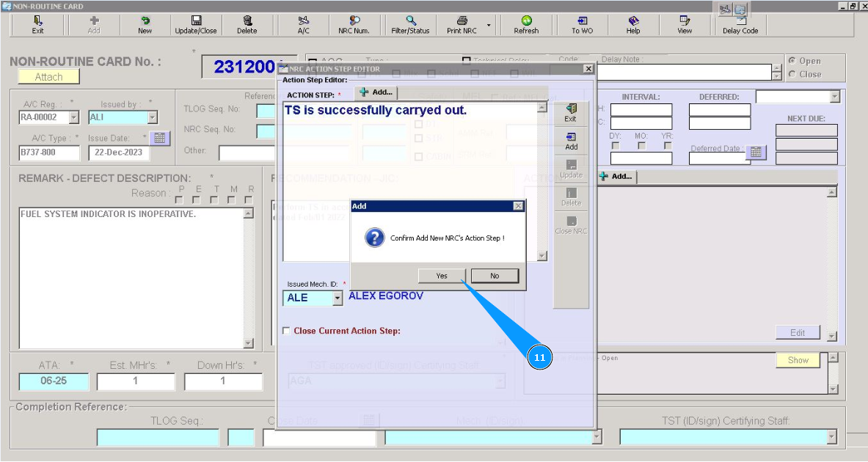Click the Refresh toolbar icon
Screen dimensions: 868x462
(x=526, y=21)
